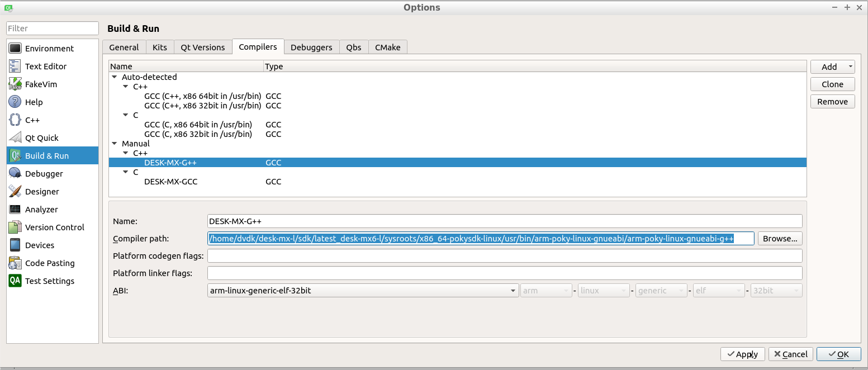Open Version Control category icon
Image resolution: width=868 pixels, height=370 pixels.
pos(15,227)
